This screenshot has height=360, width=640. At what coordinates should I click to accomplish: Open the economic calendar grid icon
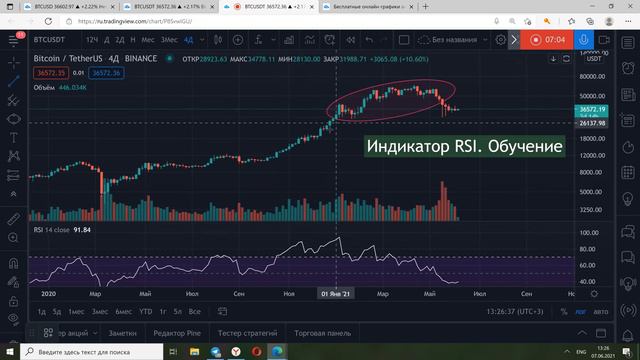(628, 172)
